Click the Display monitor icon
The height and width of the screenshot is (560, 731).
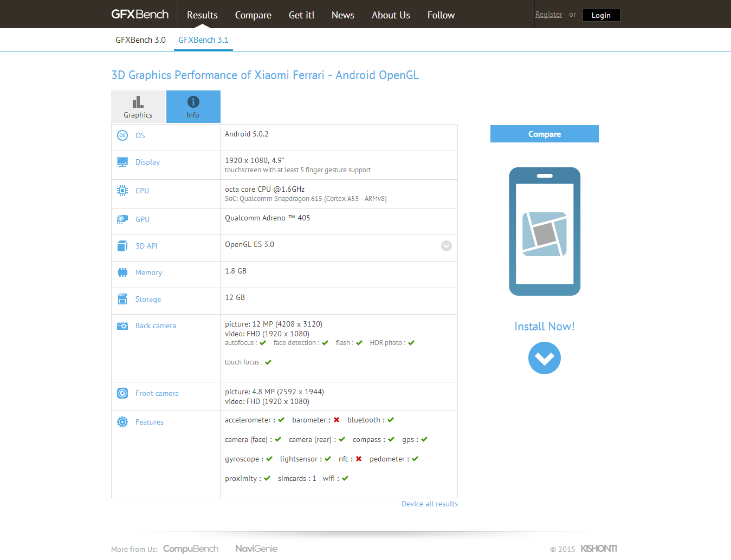click(x=122, y=162)
